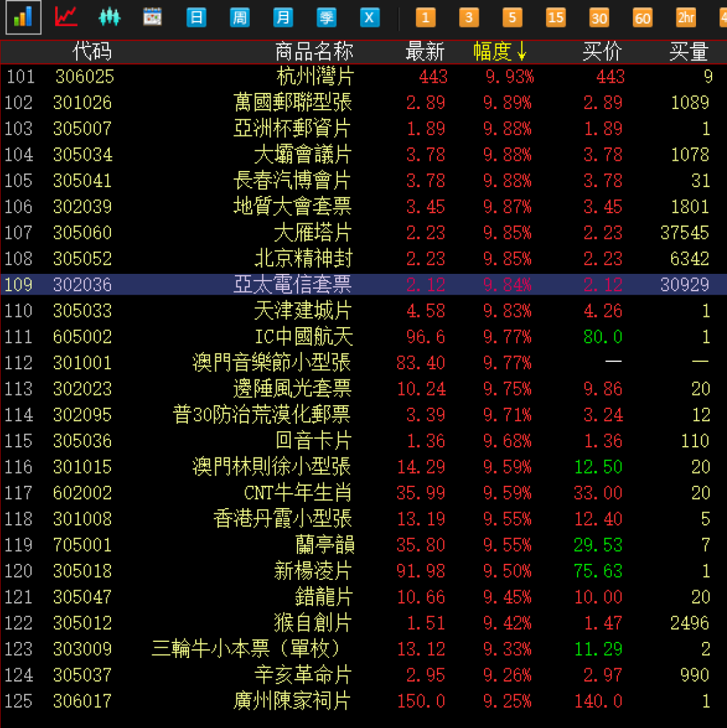727x728 pixels.
Task: Select row 回音卡片
Action: (x=363, y=441)
